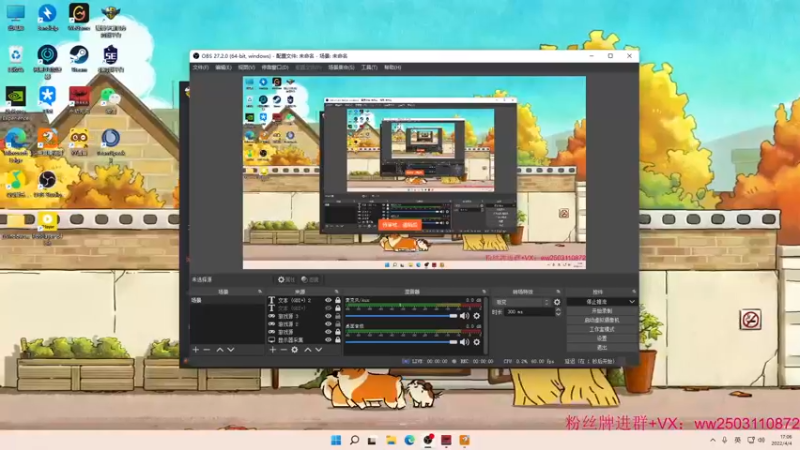Remove the selected scene with the minus button

point(207,350)
